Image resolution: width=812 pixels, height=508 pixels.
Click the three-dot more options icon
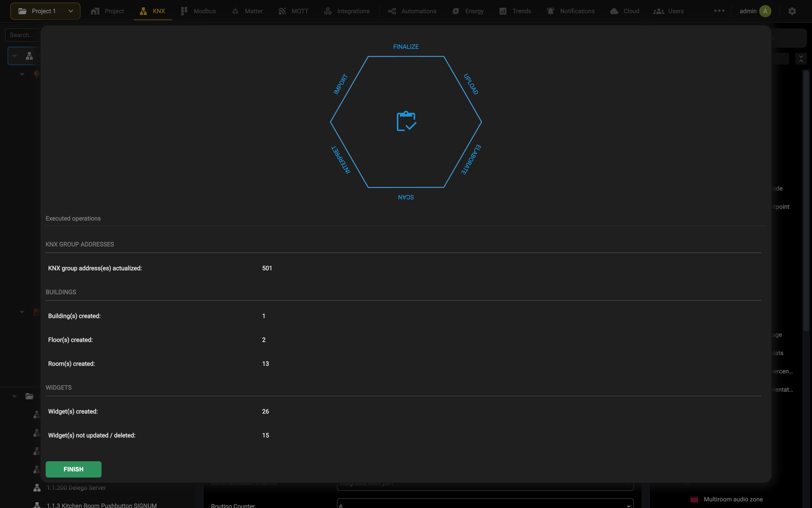[719, 11]
